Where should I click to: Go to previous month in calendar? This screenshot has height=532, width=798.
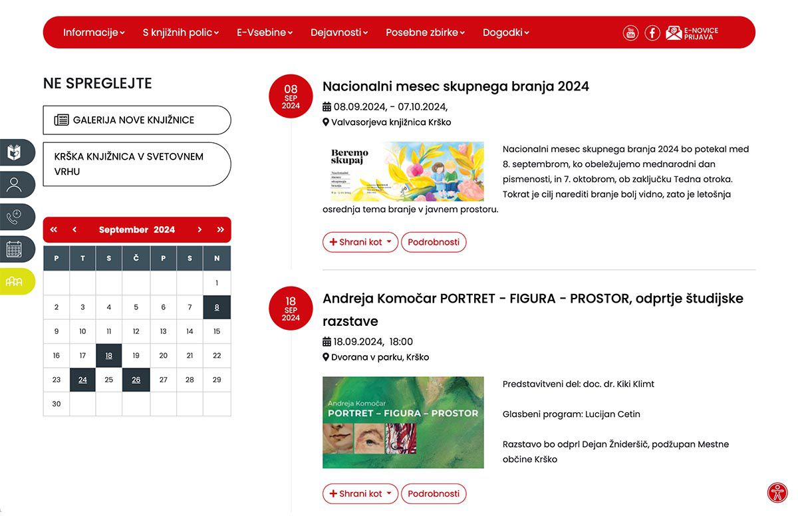coord(74,229)
